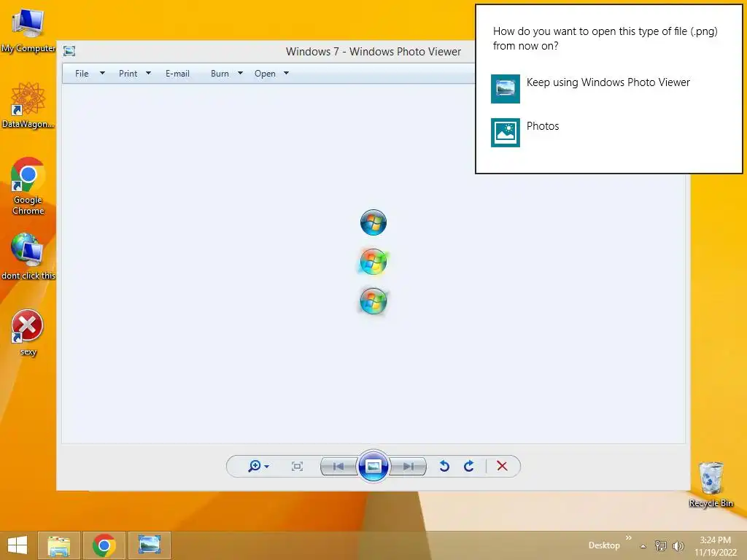This screenshot has width=747, height=560.
Task: Expand the File dropdown arrow
Action: coord(102,74)
